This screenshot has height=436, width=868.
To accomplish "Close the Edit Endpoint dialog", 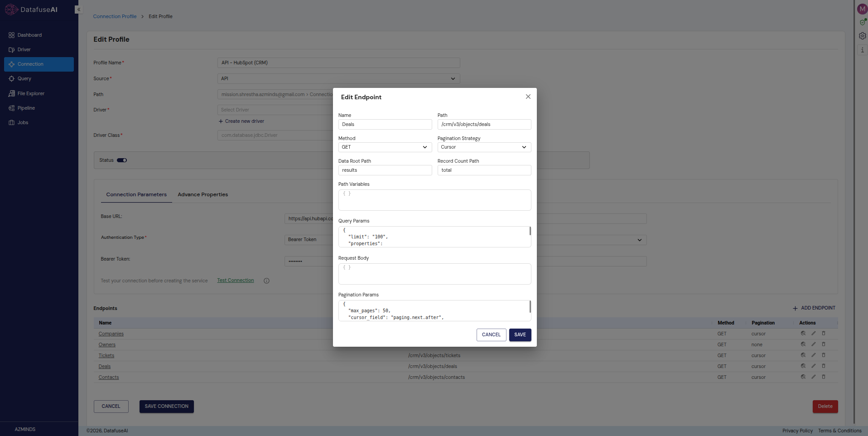I will tap(528, 97).
